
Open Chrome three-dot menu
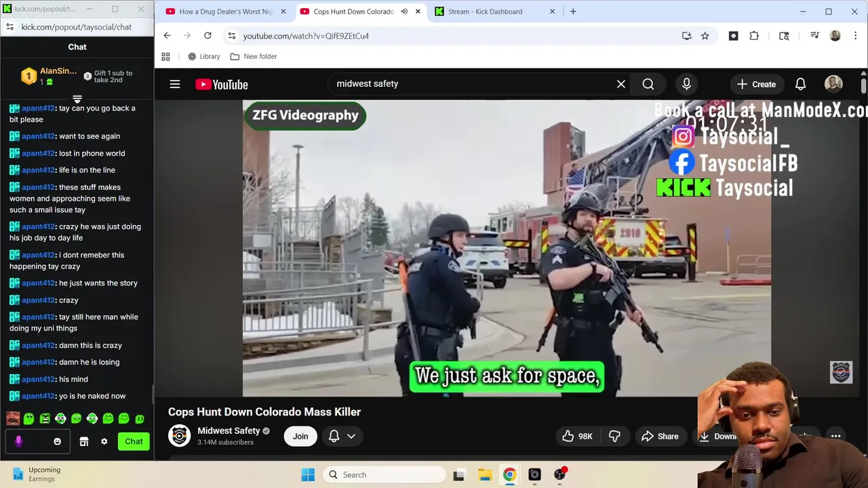[x=854, y=36]
